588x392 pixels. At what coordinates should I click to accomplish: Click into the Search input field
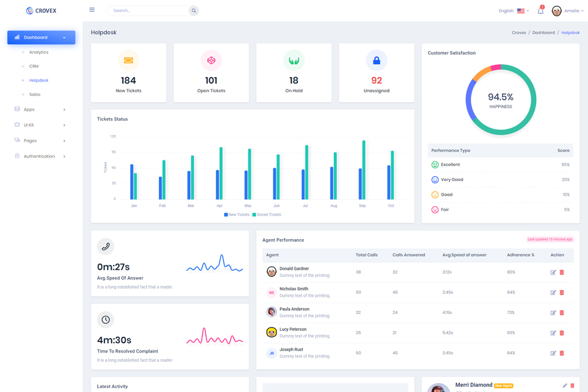click(148, 11)
